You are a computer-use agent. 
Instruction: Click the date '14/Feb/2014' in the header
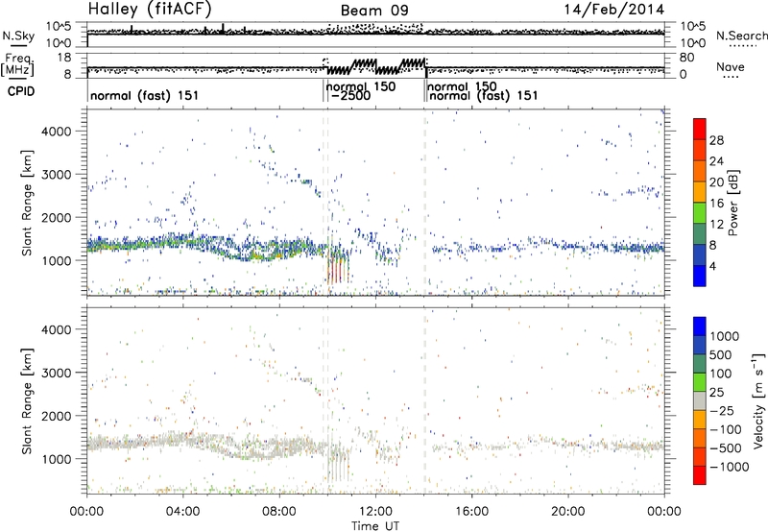614,9
